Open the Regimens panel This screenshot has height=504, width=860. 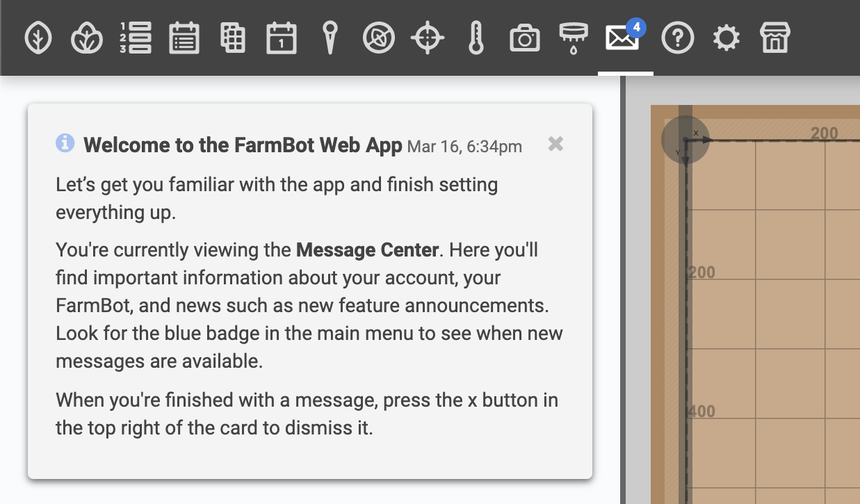(184, 38)
